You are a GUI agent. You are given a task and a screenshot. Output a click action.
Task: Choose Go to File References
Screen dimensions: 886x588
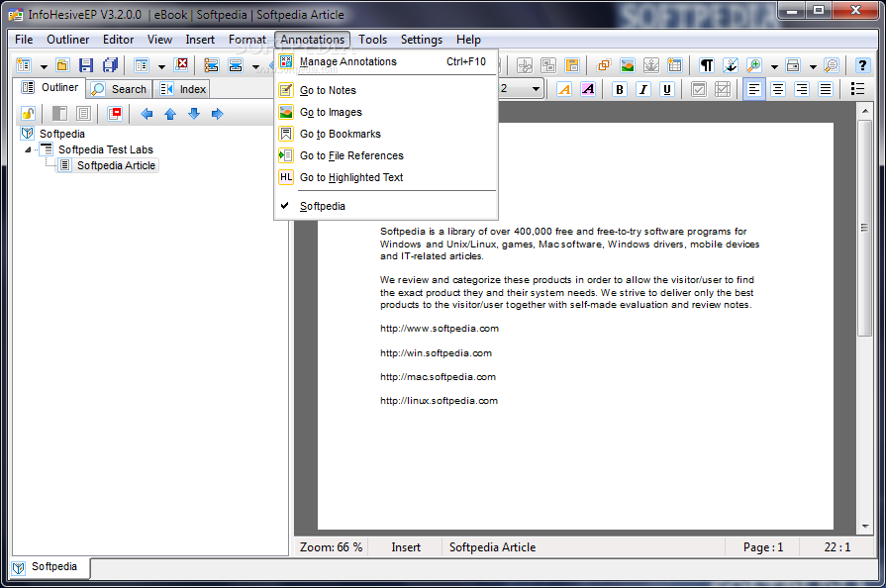(386, 155)
